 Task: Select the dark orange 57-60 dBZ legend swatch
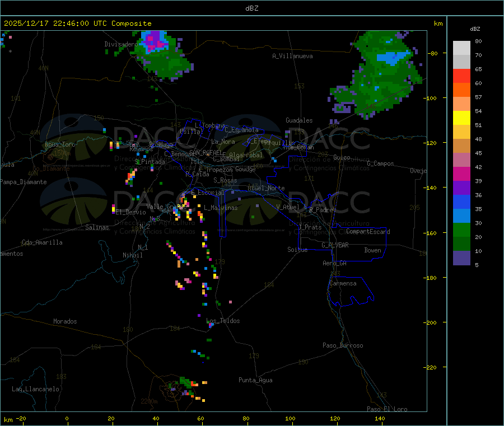point(461,90)
